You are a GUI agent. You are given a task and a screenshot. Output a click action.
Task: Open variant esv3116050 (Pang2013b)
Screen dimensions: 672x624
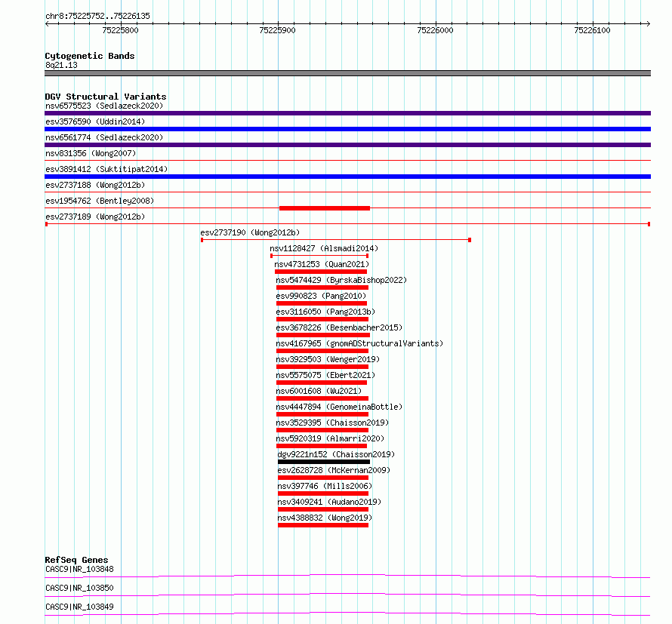coord(325,312)
